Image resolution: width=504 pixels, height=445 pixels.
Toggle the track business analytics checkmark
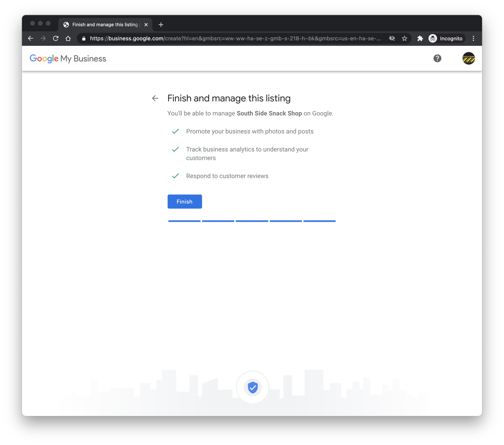click(x=176, y=149)
